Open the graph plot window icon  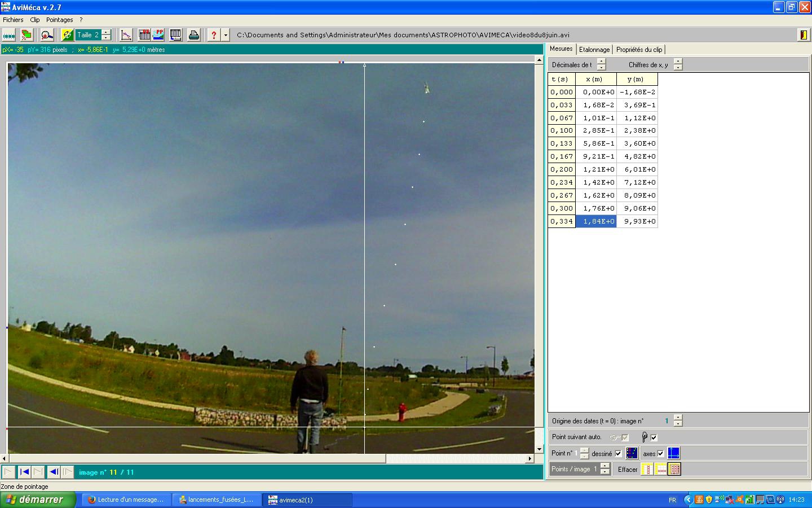(126, 35)
